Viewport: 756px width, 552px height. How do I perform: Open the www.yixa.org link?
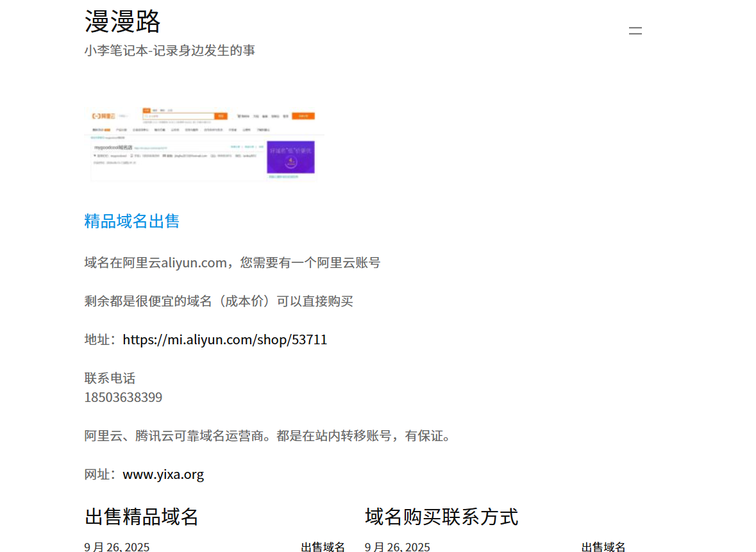pyautogui.click(x=163, y=474)
